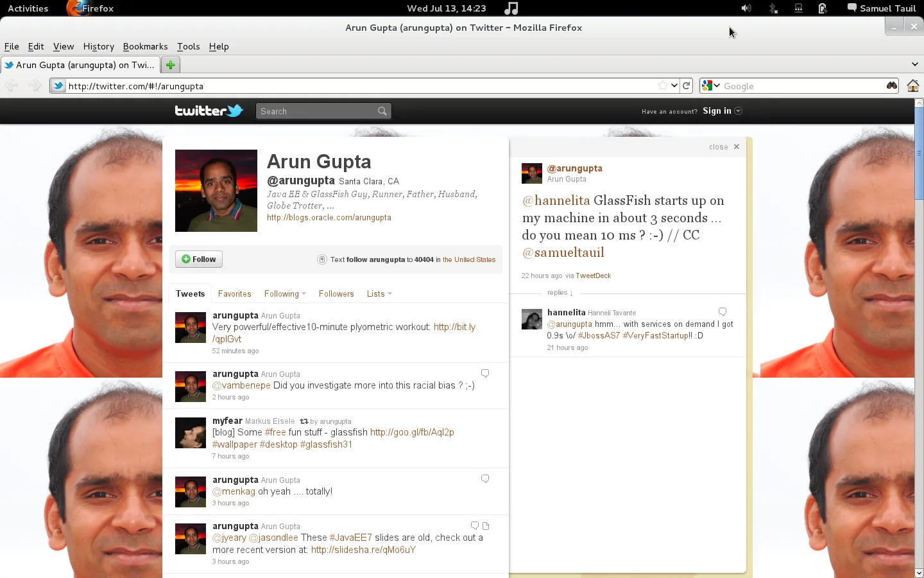Viewport: 924px width, 578px height.
Task: Open the system volume icon
Action: pyautogui.click(x=746, y=8)
